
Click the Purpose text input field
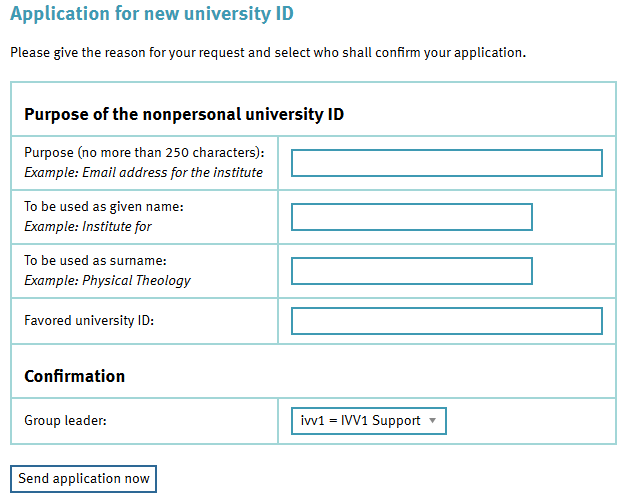click(446, 163)
